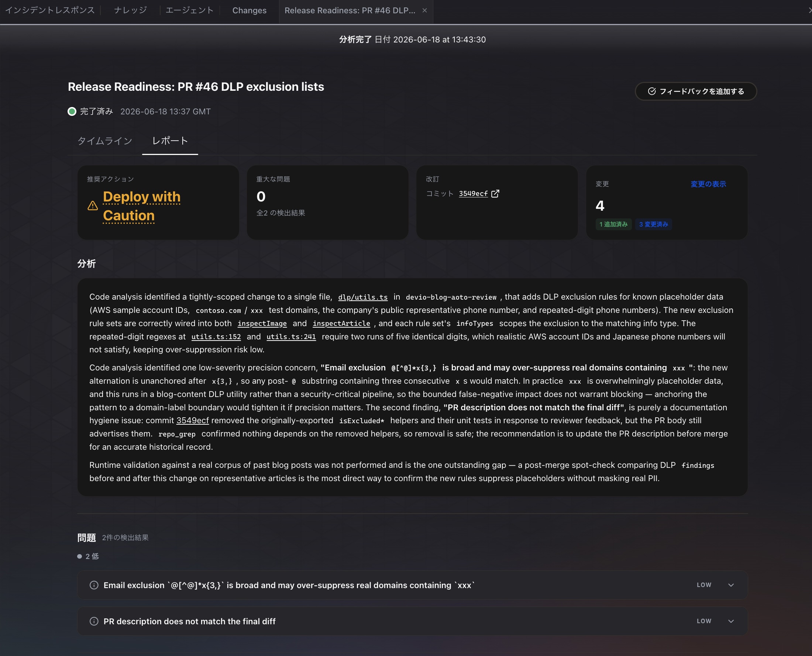Expand the Email exclusion finding chevron
The height and width of the screenshot is (656, 812).
tap(731, 585)
